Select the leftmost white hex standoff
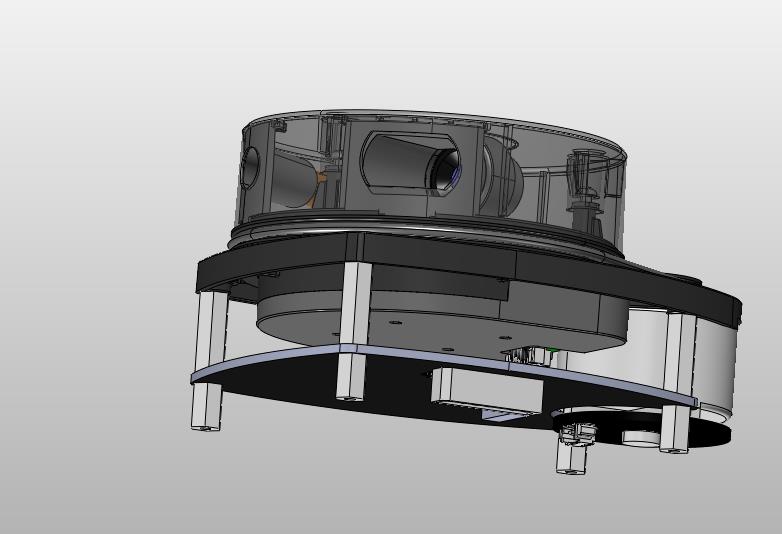Viewport: 782px width, 534px height. pos(209,361)
